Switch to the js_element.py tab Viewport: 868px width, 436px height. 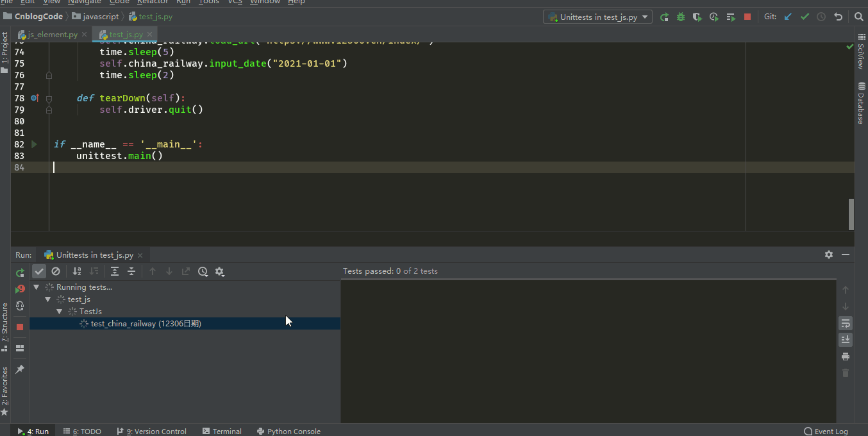pos(52,35)
